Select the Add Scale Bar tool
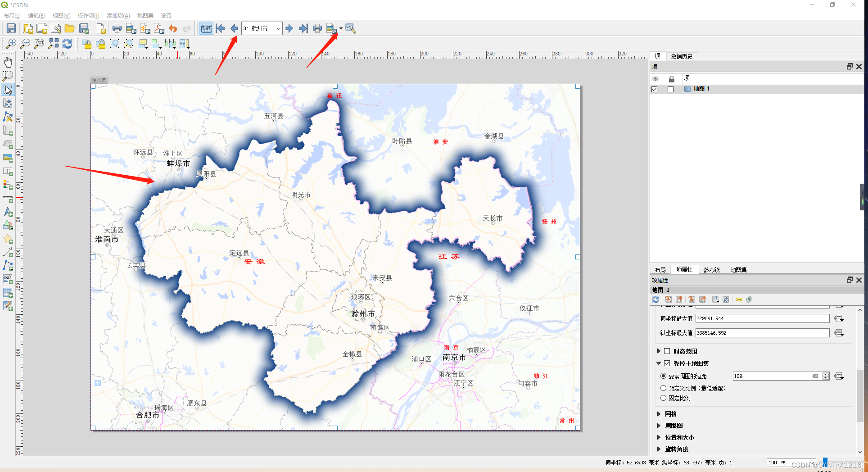The height and width of the screenshot is (472, 868). pyautogui.click(x=8, y=199)
